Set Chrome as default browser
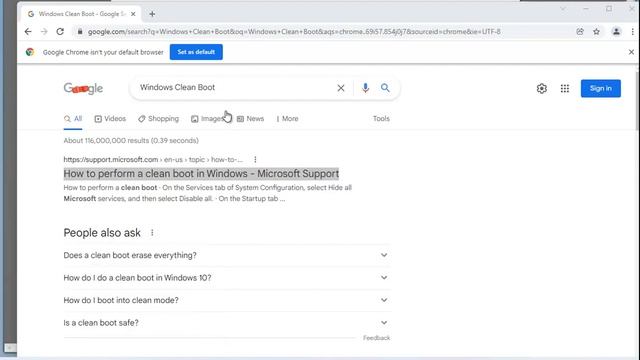This screenshot has width=640, height=360. point(196,52)
